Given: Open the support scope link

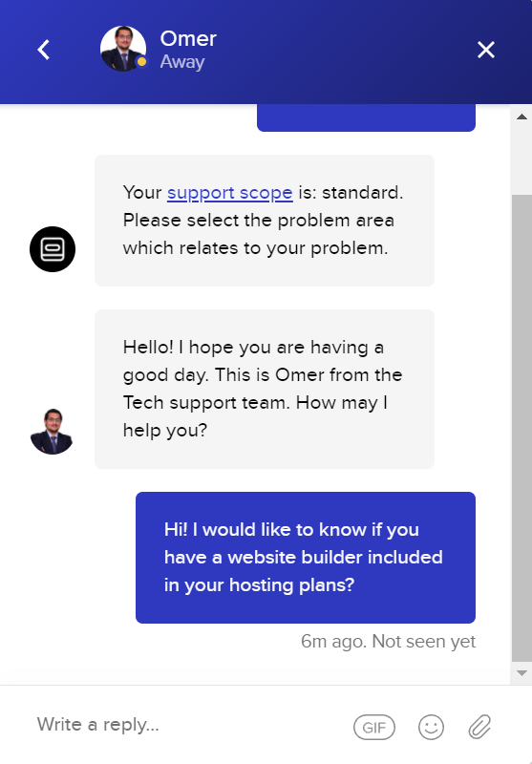Looking at the screenshot, I should tap(230, 193).
